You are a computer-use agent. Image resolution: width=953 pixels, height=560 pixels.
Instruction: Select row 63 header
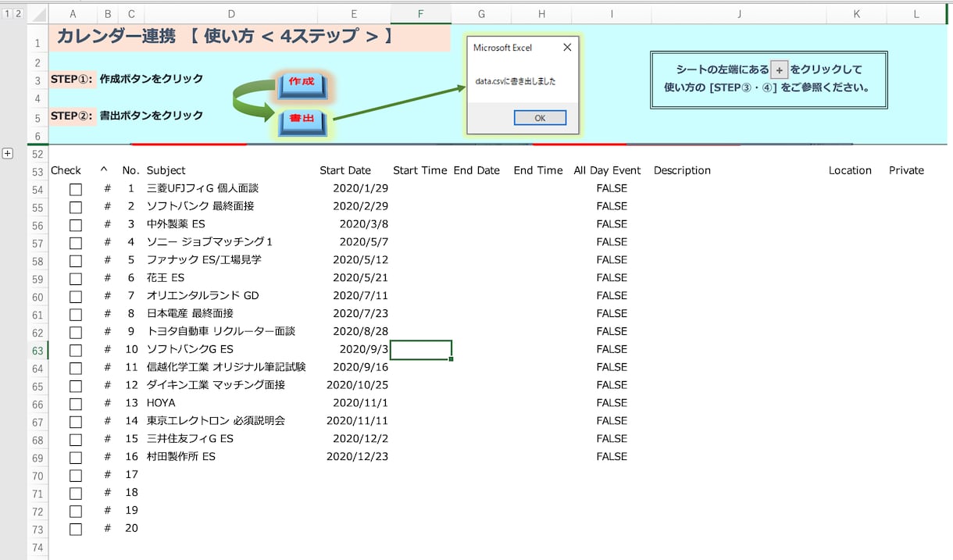[37, 351]
